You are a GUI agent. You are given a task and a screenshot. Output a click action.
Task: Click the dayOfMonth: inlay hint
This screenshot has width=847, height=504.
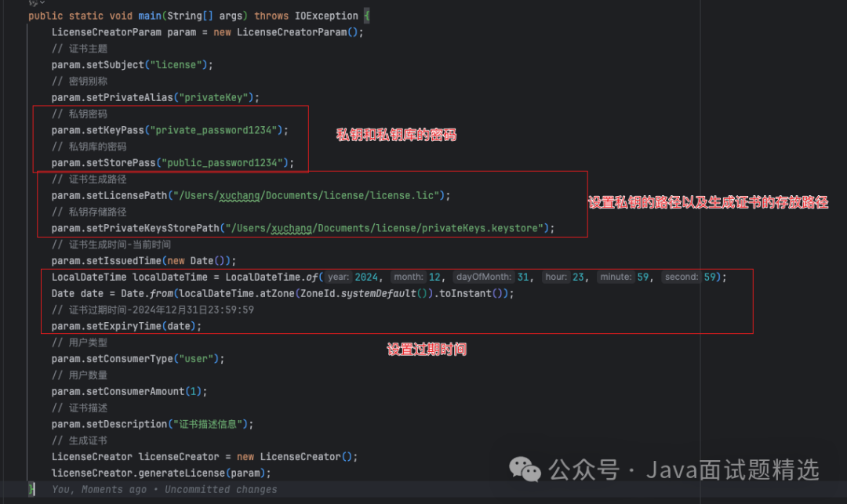(x=484, y=277)
